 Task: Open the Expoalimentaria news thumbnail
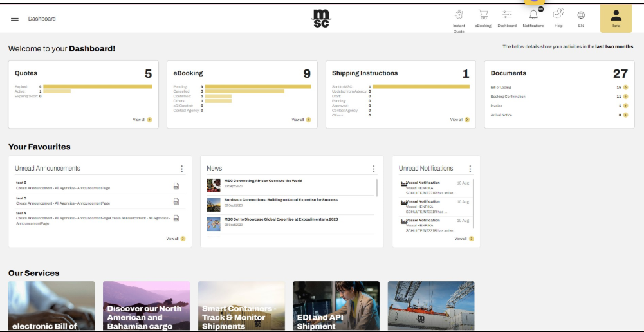214,224
